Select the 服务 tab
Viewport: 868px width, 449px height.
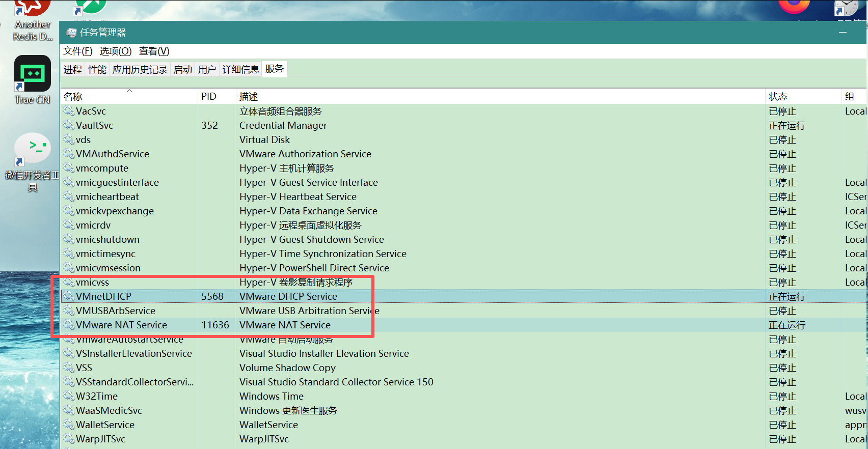[x=275, y=69]
